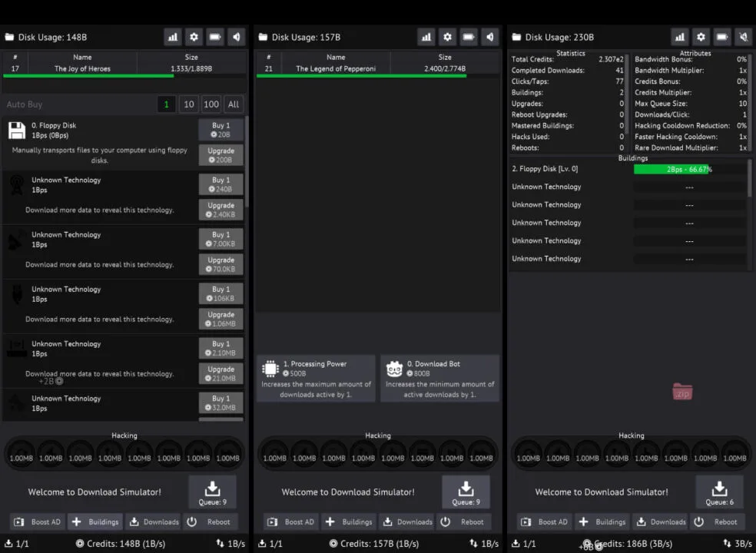
Task: Click the Processing Power chip icon
Action: (x=270, y=368)
